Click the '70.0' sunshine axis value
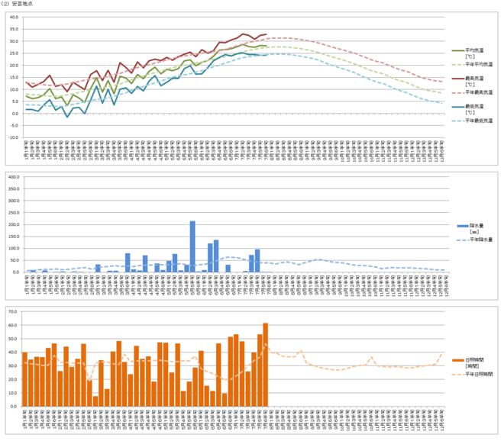The height and width of the screenshot is (441, 504). coord(12,311)
